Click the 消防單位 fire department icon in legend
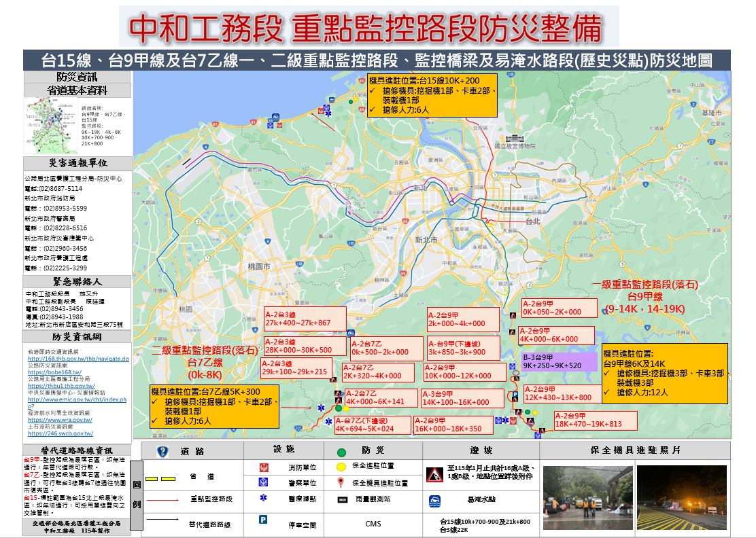This screenshot has height=538, width=756. coord(264,467)
